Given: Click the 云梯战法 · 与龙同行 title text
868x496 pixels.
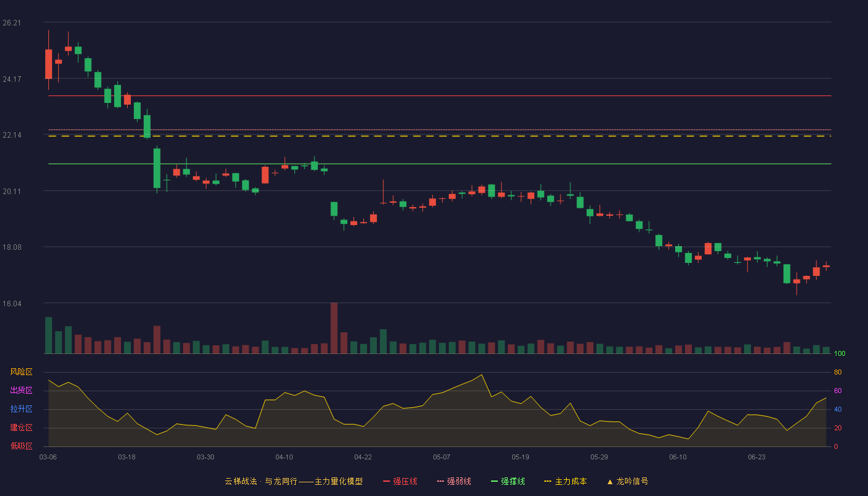Looking at the screenshot, I should click(260, 481).
